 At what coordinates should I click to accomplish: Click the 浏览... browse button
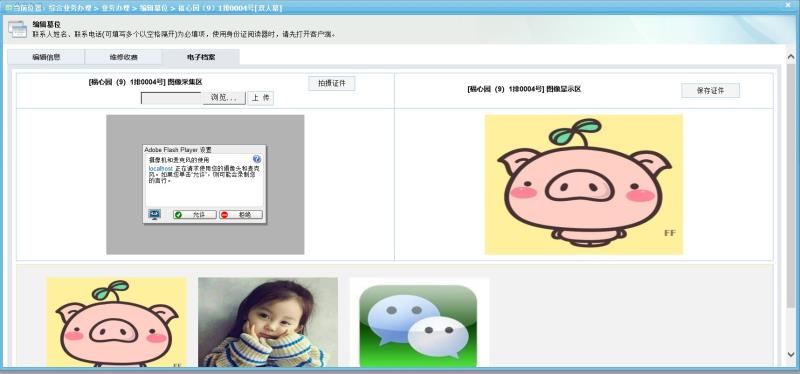pyautogui.click(x=224, y=98)
